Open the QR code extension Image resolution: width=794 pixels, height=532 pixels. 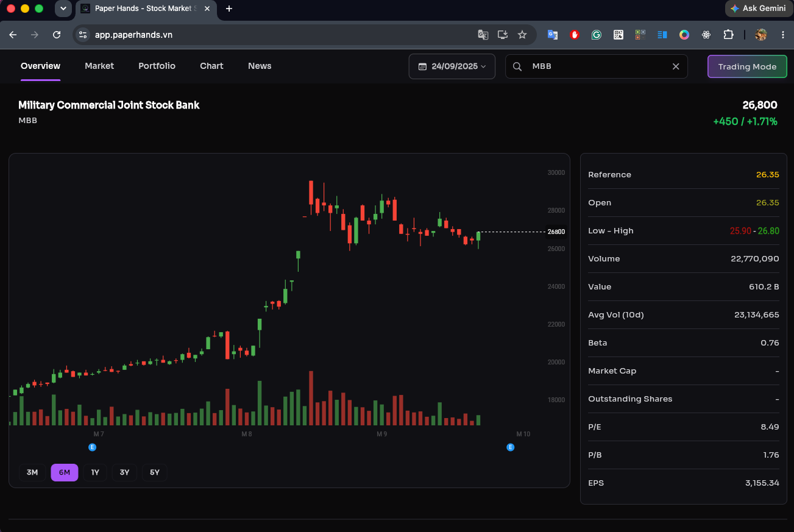pyautogui.click(x=619, y=35)
